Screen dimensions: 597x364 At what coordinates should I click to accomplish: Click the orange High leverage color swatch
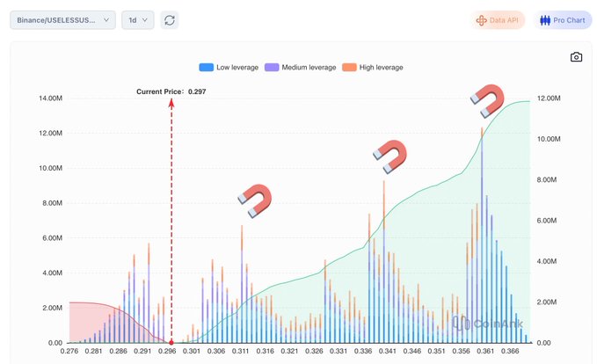point(350,68)
